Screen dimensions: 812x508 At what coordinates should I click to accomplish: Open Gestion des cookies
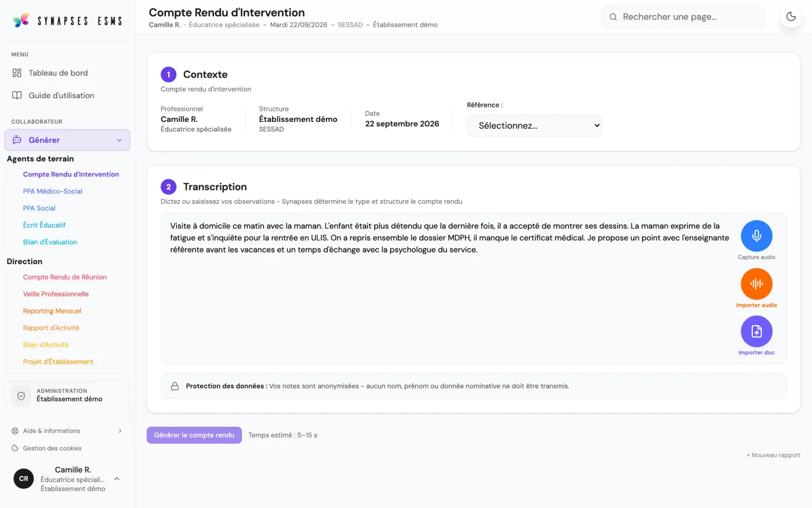[x=52, y=448]
